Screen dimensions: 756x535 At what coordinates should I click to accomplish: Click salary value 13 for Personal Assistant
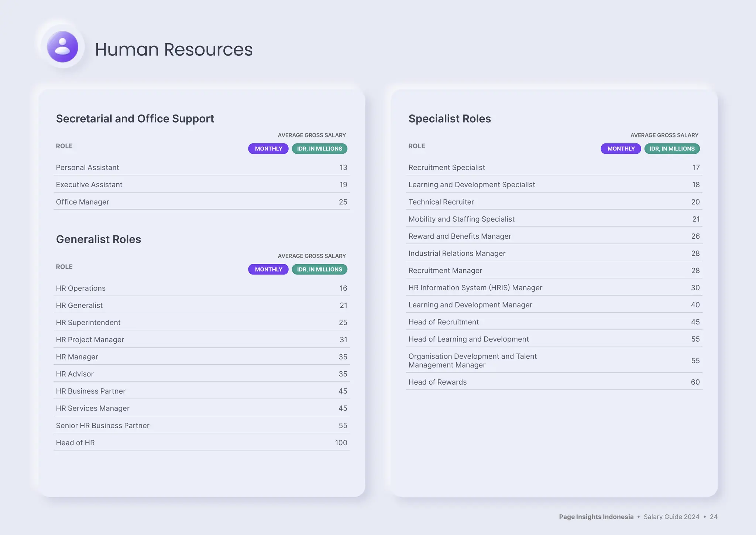click(x=343, y=167)
